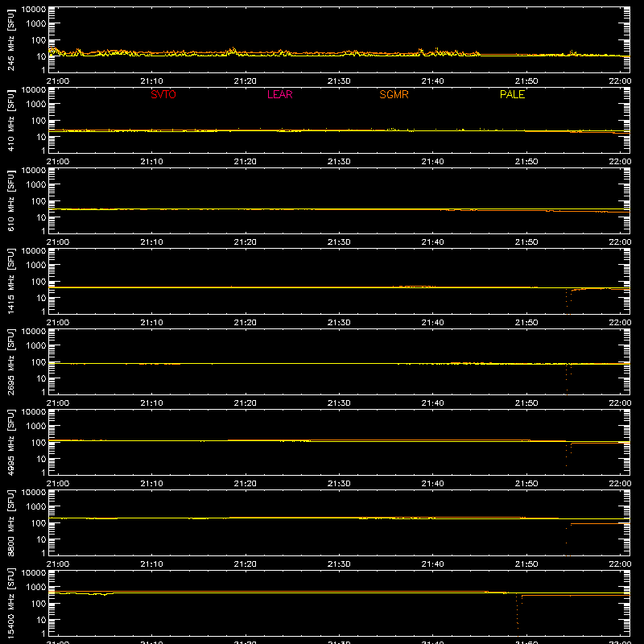Image resolution: width=644 pixels, height=644 pixels.
Task: Click the 1000 label on 15400 MHz axis
Action: coord(36,588)
